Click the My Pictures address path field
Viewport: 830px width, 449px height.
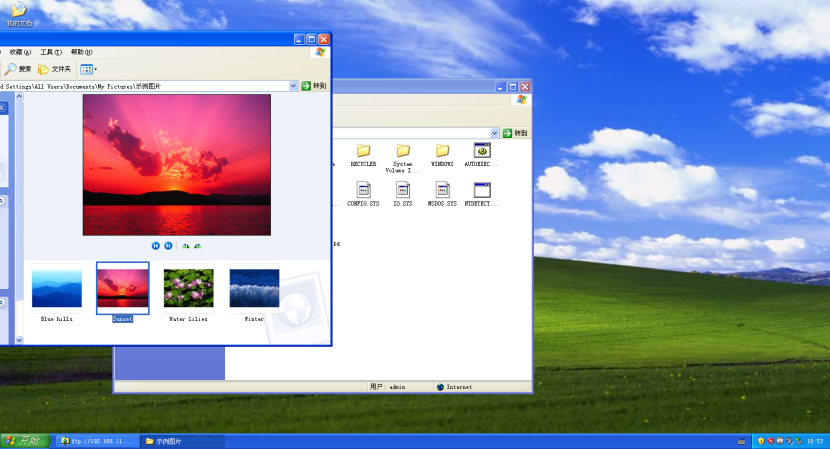click(144, 86)
